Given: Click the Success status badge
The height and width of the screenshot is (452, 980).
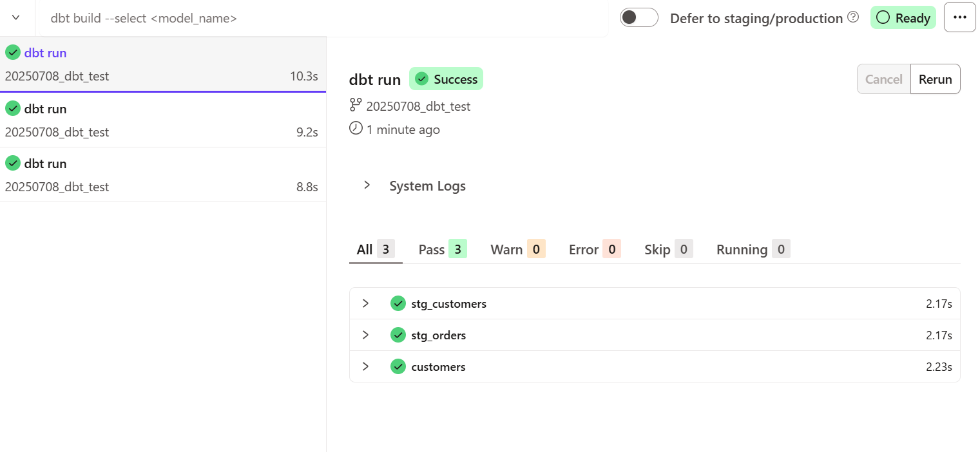Looking at the screenshot, I should (x=446, y=79).
